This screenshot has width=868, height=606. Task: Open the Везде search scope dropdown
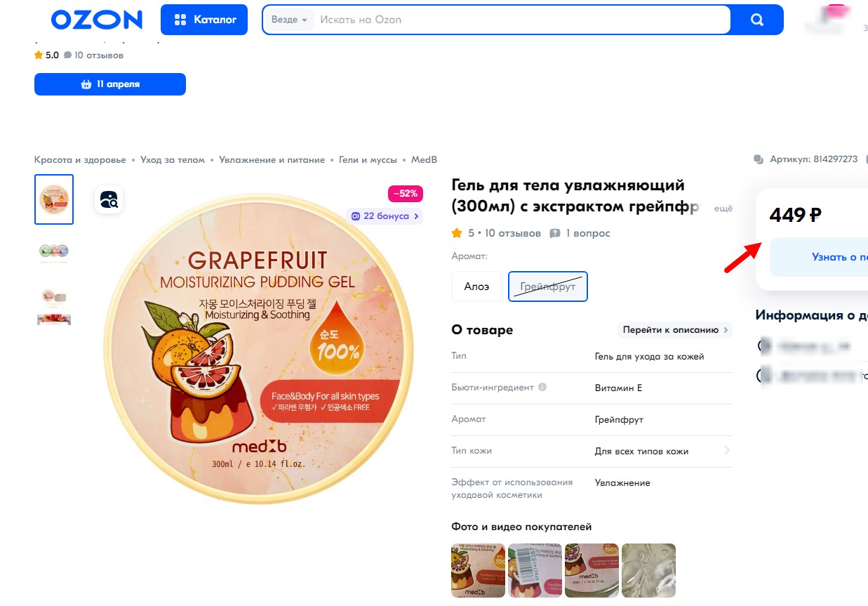click(289, 20)
